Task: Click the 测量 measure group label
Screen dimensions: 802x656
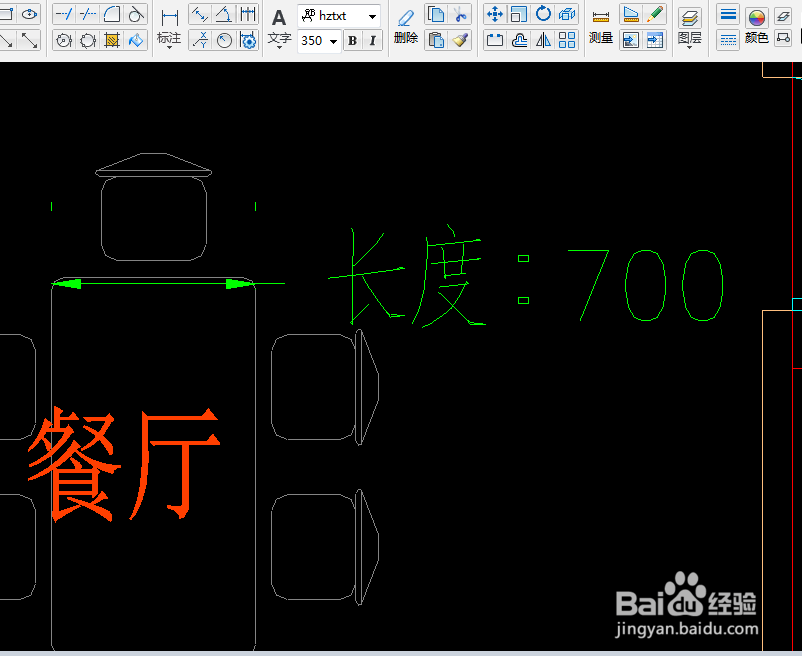Action: tap(601, 37)
